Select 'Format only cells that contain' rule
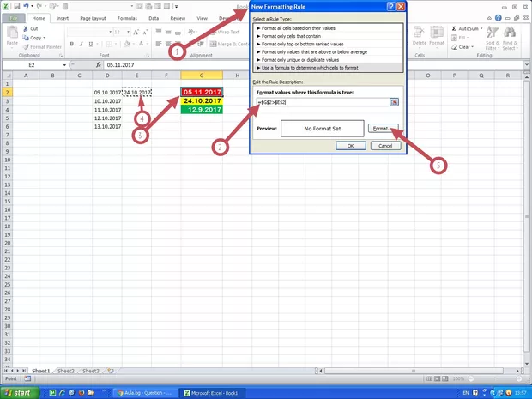 328,36
